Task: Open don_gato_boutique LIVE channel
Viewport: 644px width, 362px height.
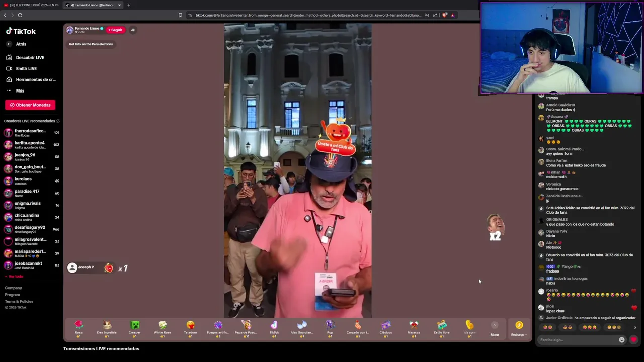Action: pyautogui.click(x=31, y=169)
